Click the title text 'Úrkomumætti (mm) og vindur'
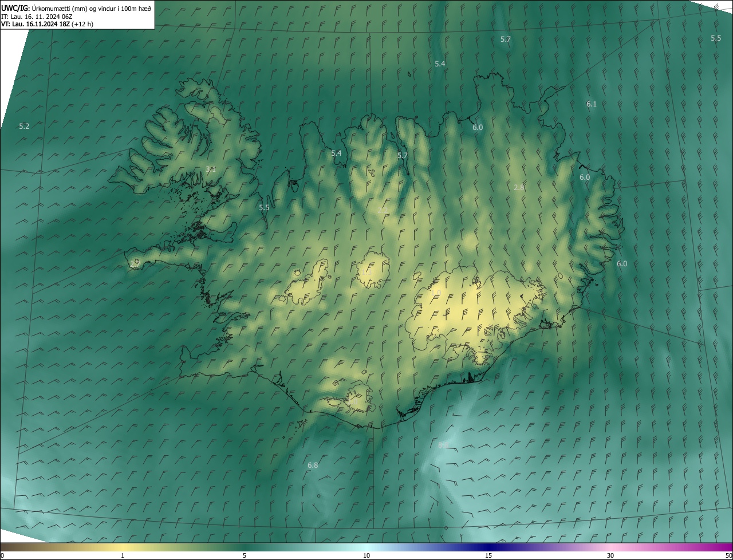Image resolution: width=733 pixels, height=560 pixels. pyautogui.click(x=73, y=8)
